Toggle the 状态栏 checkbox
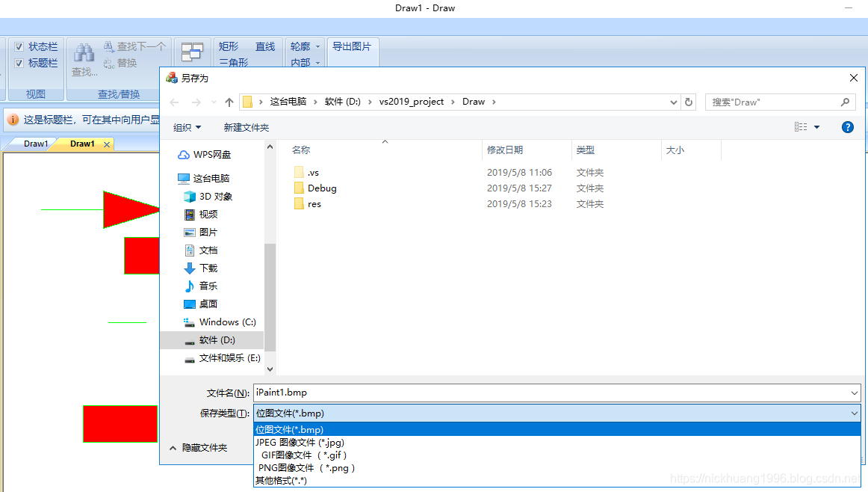The height and width of the screenshot is (492, 868). click(x=19, y=46)
